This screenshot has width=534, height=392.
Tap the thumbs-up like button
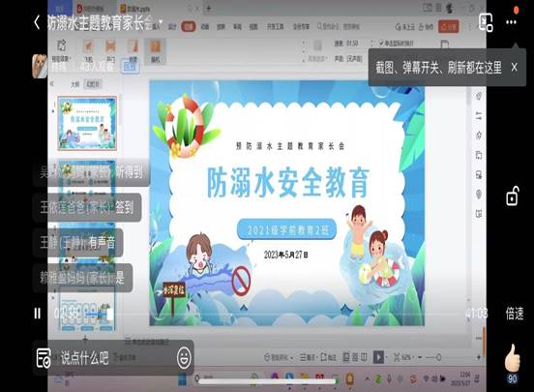pos(512,358)
